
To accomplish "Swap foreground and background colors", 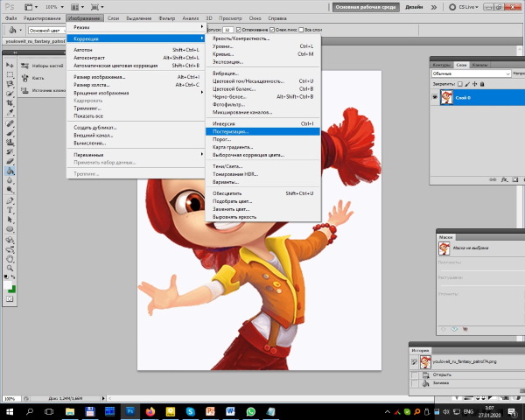I will tap(13, 277).
